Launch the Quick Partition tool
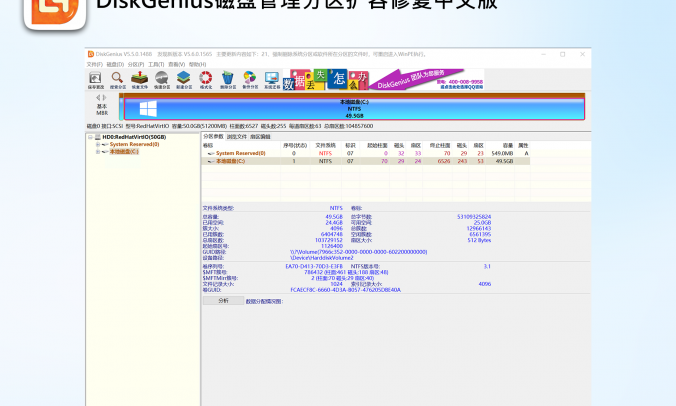The height and width of the screenshot is (406, 676). [162, 80]
